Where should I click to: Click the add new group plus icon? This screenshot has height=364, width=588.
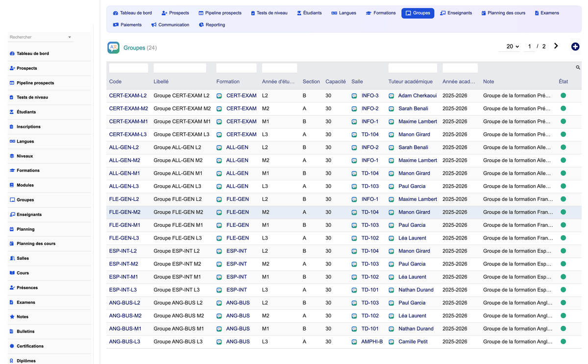(x=575, y=47)
